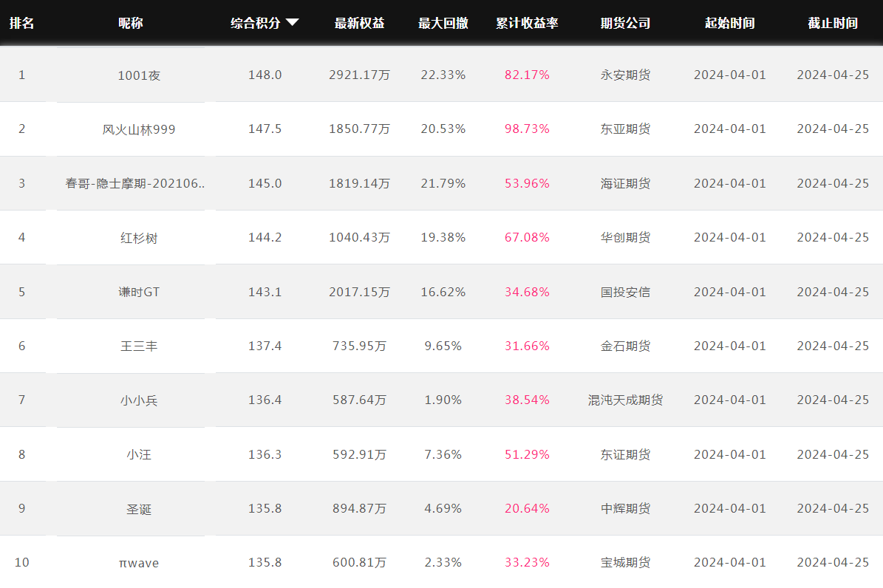Viewport: 883px width, 588px height.
Task: Select nickname 1001夜
Action: [139, 75]
